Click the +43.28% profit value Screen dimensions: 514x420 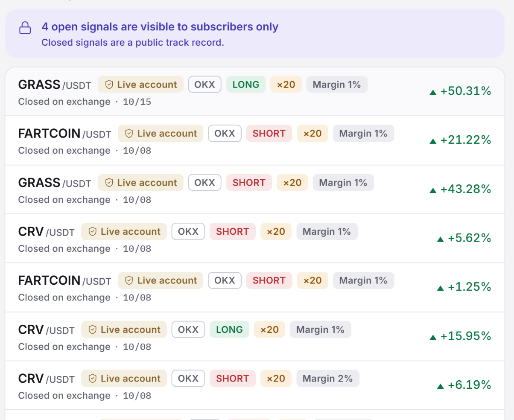pyautogui.click(x=466, y=189)
